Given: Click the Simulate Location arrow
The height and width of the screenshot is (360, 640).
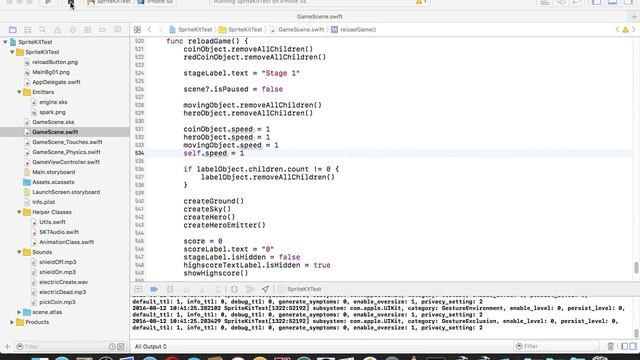Looking at the screenshot, I should pos(265,289).
